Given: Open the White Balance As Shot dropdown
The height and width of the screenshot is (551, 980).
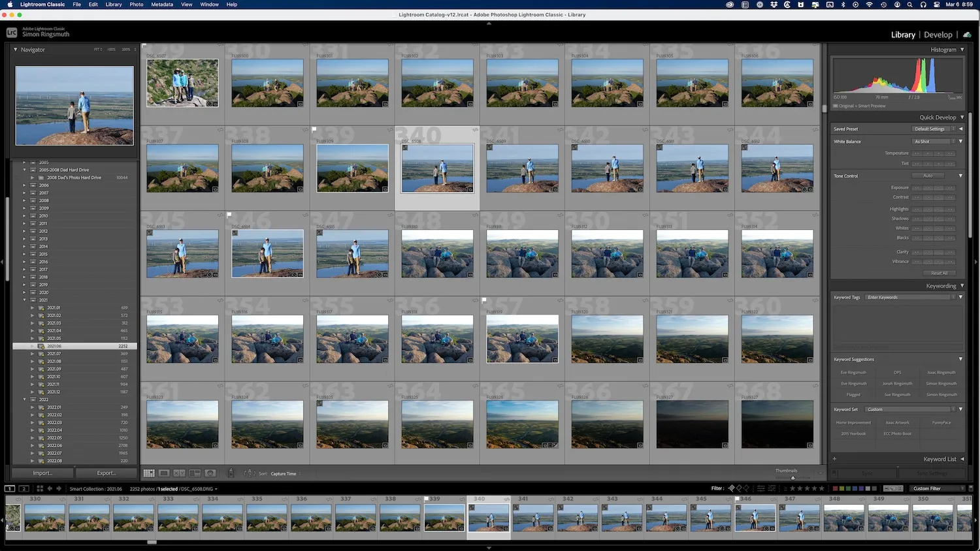Looking at the screenshot, I should click(x=934, y=142).
